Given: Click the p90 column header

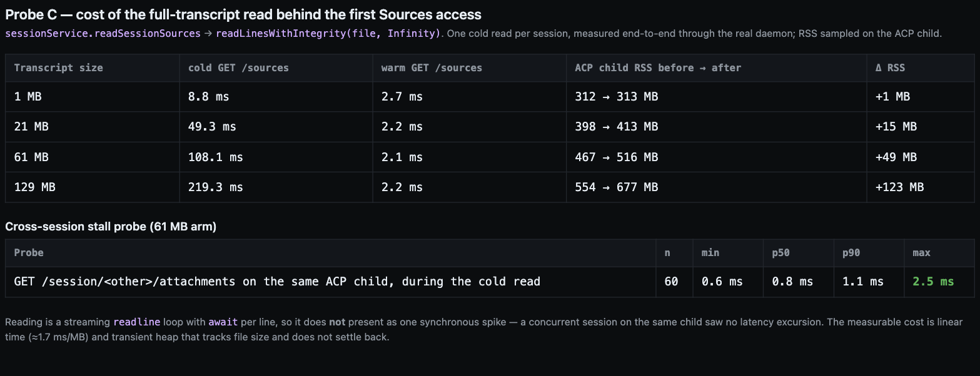Looking at the screenshot, I should pyautogui.click(x=851, y=253).
